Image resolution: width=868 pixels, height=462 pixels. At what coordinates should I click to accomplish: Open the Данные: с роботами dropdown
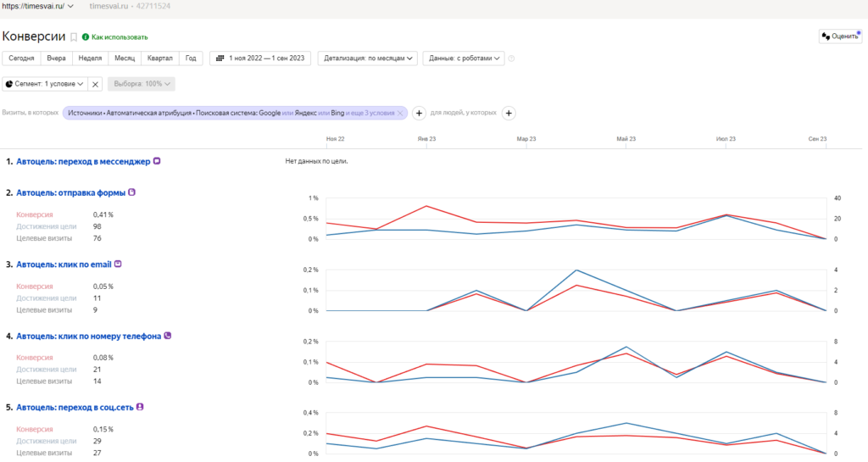(x=464, y=58)
